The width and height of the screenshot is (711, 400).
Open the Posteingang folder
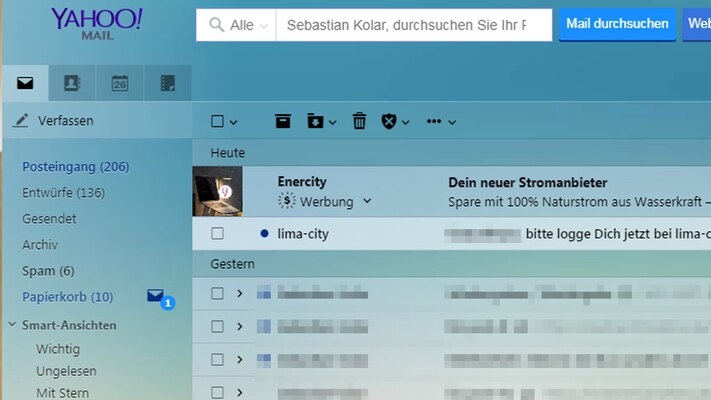pos(75,166)
